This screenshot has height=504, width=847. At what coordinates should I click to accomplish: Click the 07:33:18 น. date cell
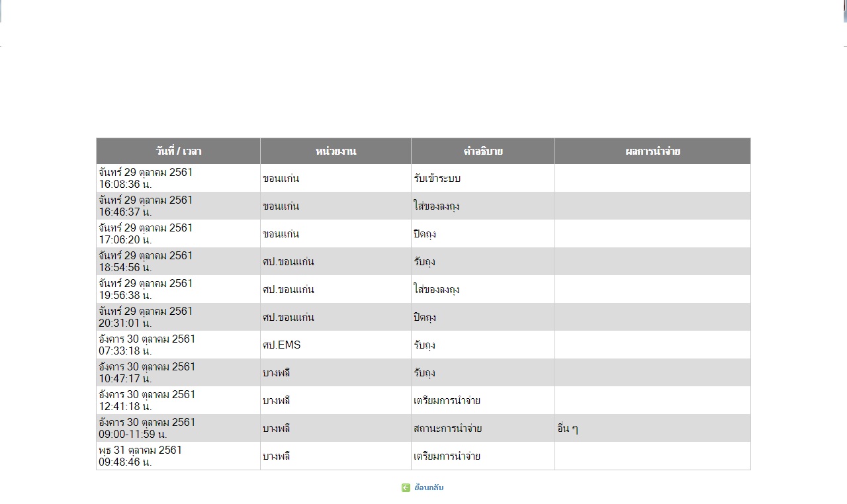click(x=178, y=345)
